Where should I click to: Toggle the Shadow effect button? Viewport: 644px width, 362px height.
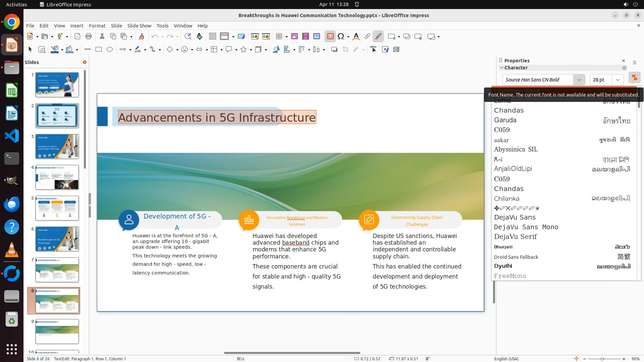[x=334, y=50]
